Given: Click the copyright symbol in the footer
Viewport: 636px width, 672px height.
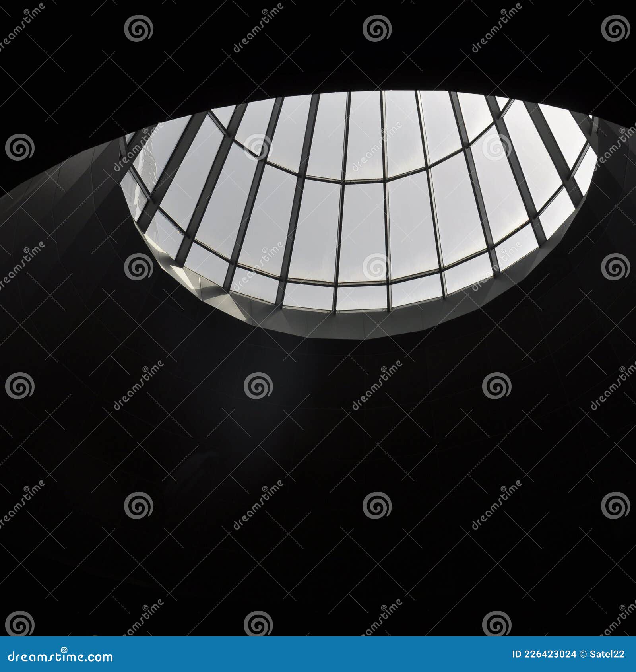Looking at the screenshot, I should (x=582, y=654).
